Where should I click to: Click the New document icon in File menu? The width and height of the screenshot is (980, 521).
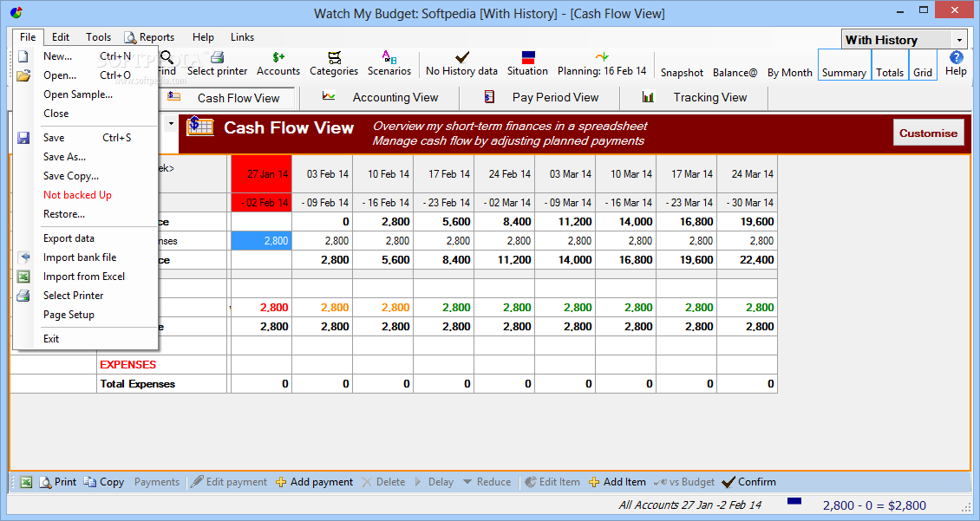(x=23, y=56)
